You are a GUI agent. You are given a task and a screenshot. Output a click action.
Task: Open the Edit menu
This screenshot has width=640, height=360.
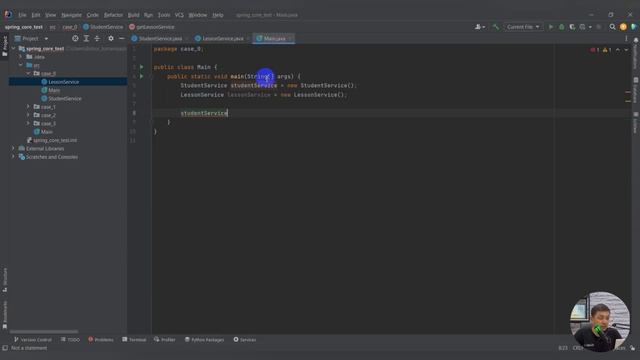(36, 15)
